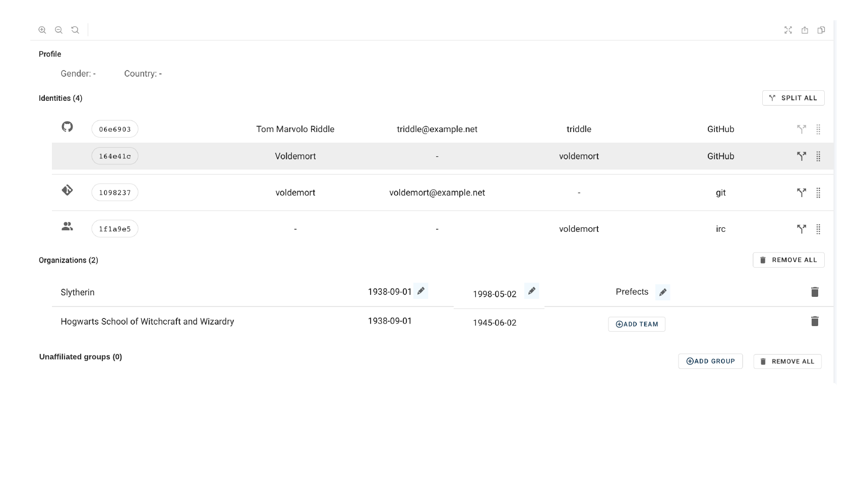Screen dimensions: 857x504
Task: Click the git source icon on the voldemort identity
Action: (x=68, y=191)
